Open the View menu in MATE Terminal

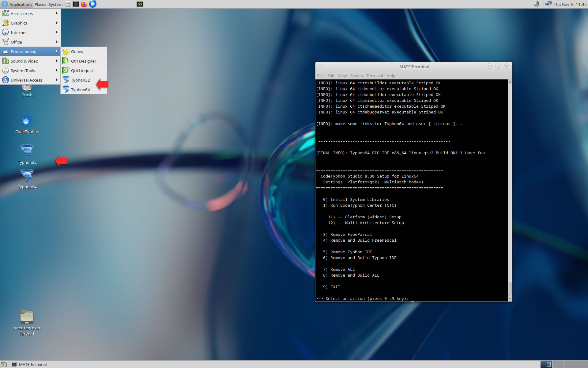pos(342,75)
